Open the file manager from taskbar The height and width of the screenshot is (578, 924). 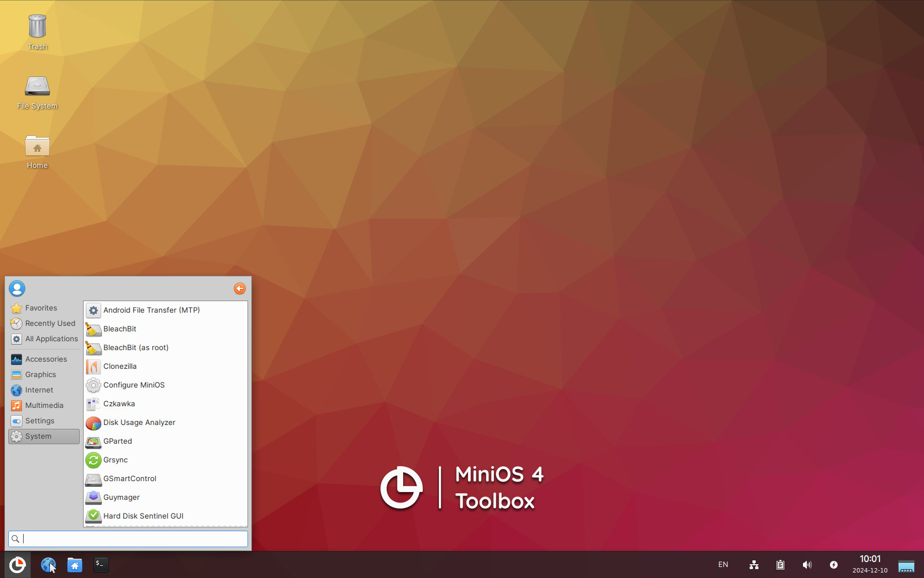click(75, 565)
